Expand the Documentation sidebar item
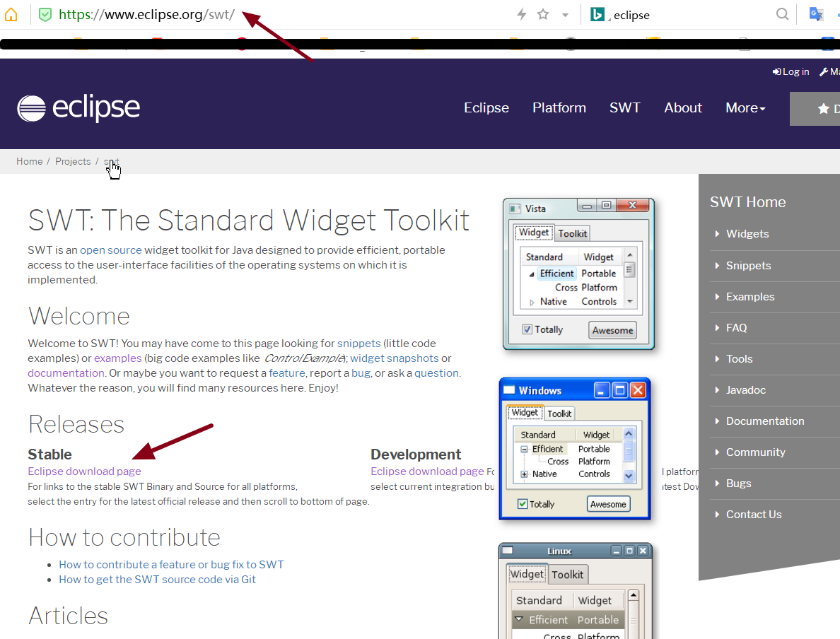Screen dimensions: 840x639 click(x=765, y=421)
